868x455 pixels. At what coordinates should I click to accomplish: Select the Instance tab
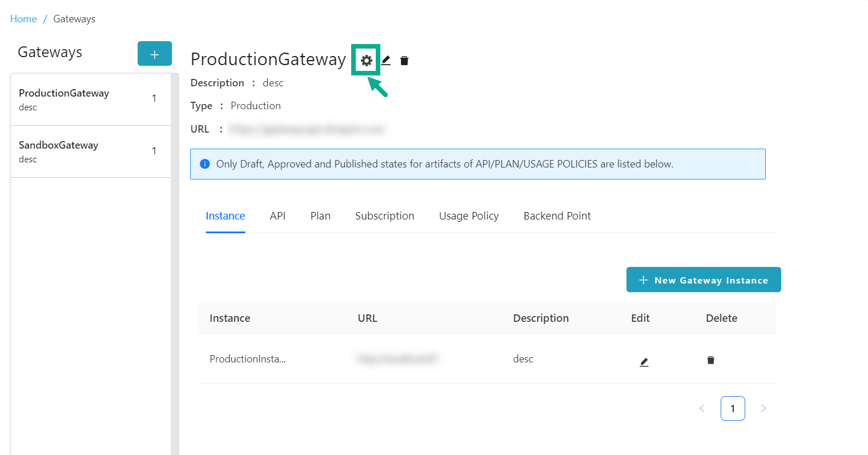coord(225,216)
